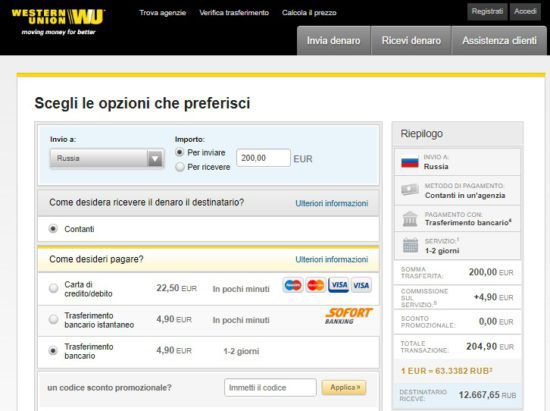This screenshot has height=411, width=550.
Task: Click the blue Visa card icon
Action: pyautogui.click(x=338, y=285)
